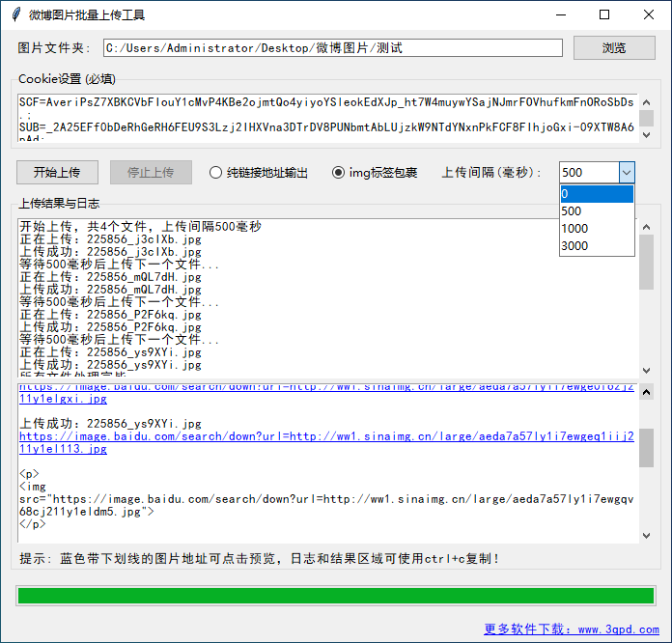Click the results area scroll-up arrow

tap(646, 392)
